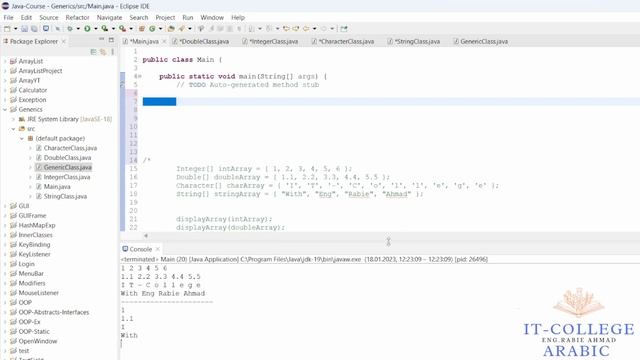Open the File menu
The height and width of the screenshot is (360, 640).
point(8,18)
